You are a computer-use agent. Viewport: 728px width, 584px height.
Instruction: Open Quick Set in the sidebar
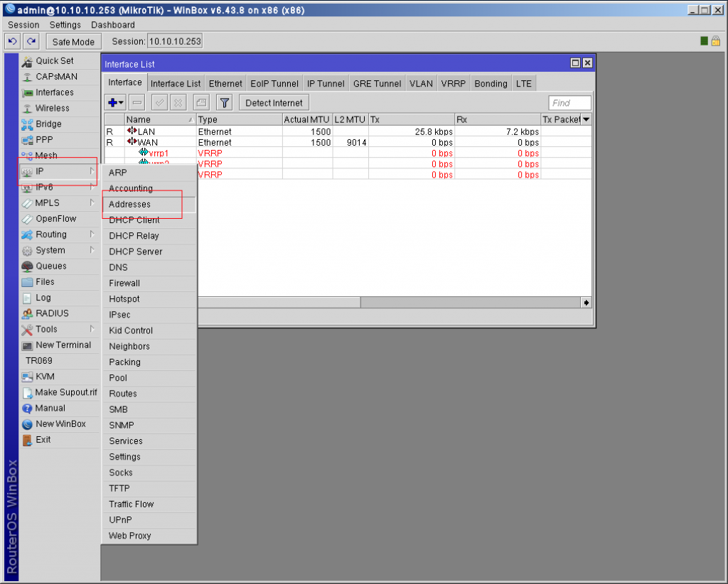tap(54, 61)
